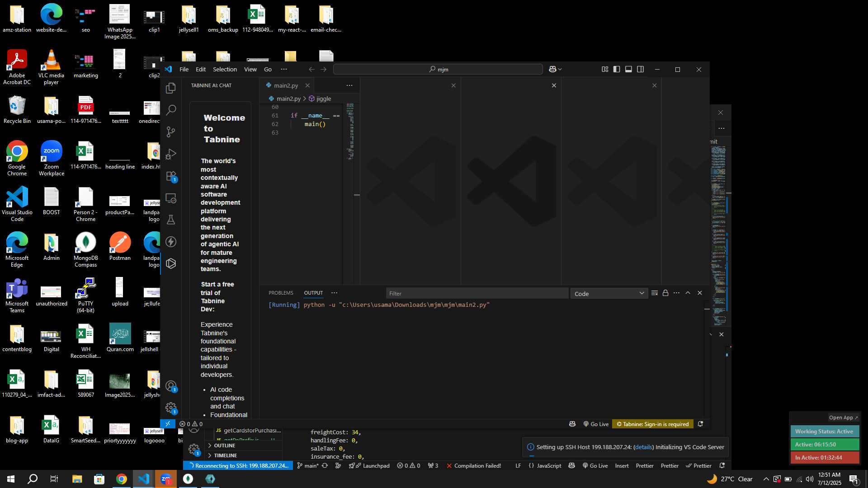Open the Postman desktop shortcut
This screenshot has height=488, width=868.
tap(120, 246)
